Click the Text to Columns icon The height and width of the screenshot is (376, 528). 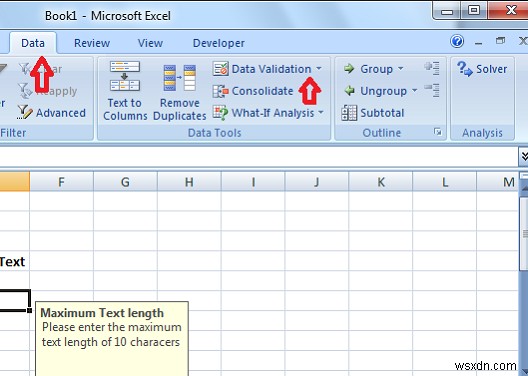pos(125,76)
